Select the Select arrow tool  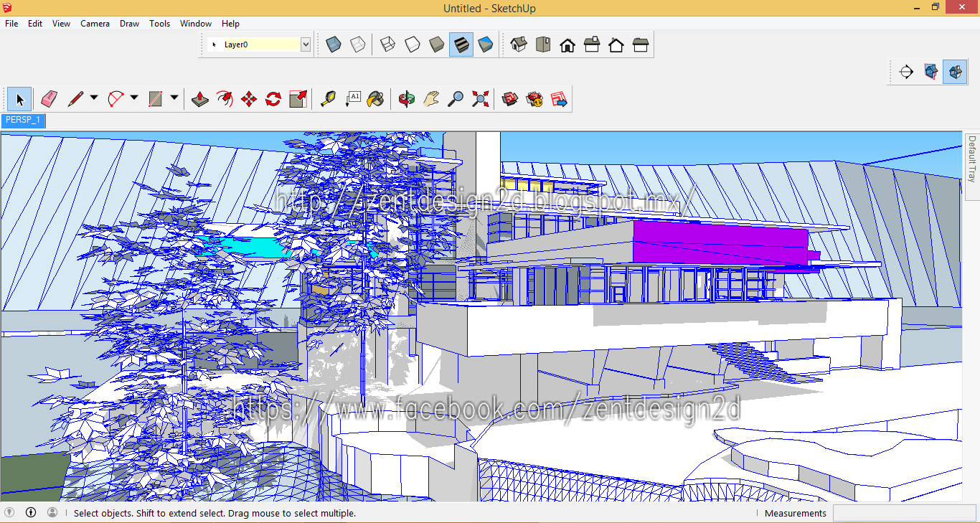(19, 99)
